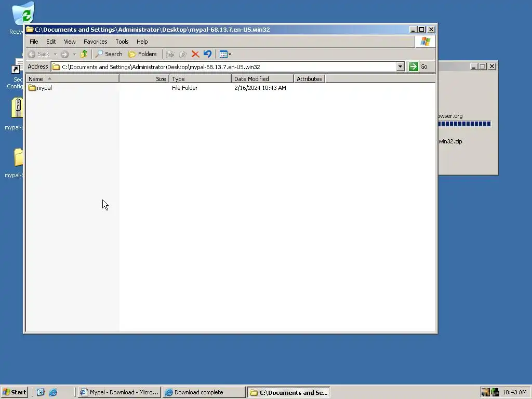Minimize the background Download complete dialog
Screen dimensions: 532x399
474,66
